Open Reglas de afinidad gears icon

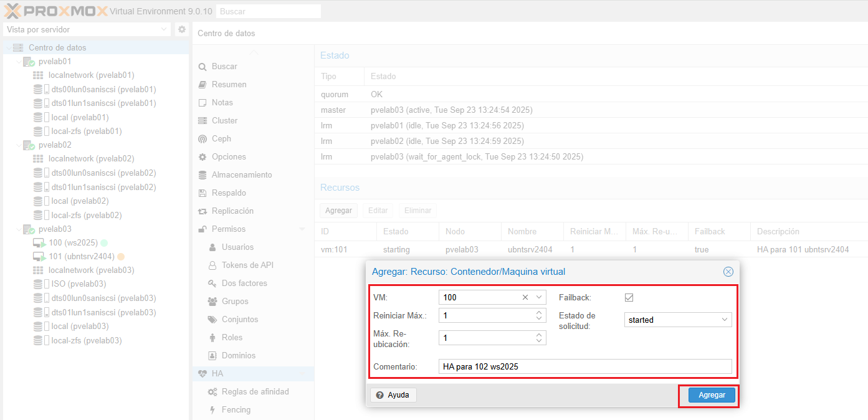coord(212,392)
